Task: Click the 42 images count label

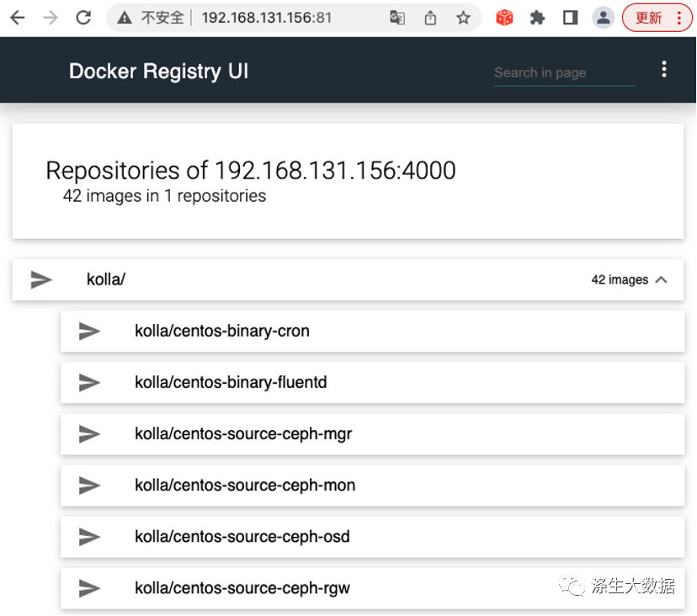Action: pyautogui.click(x=620, y=279)
